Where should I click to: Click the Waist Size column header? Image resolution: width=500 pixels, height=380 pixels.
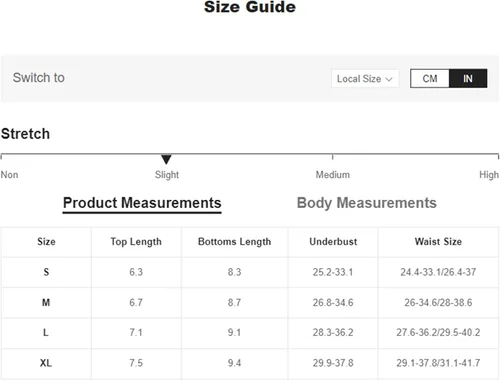point(438,242)
